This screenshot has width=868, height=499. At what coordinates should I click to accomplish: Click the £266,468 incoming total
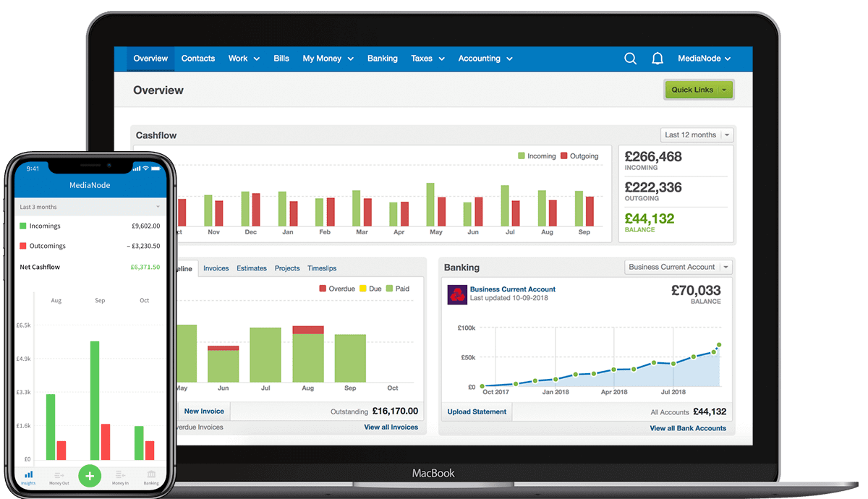click(652, 156)
